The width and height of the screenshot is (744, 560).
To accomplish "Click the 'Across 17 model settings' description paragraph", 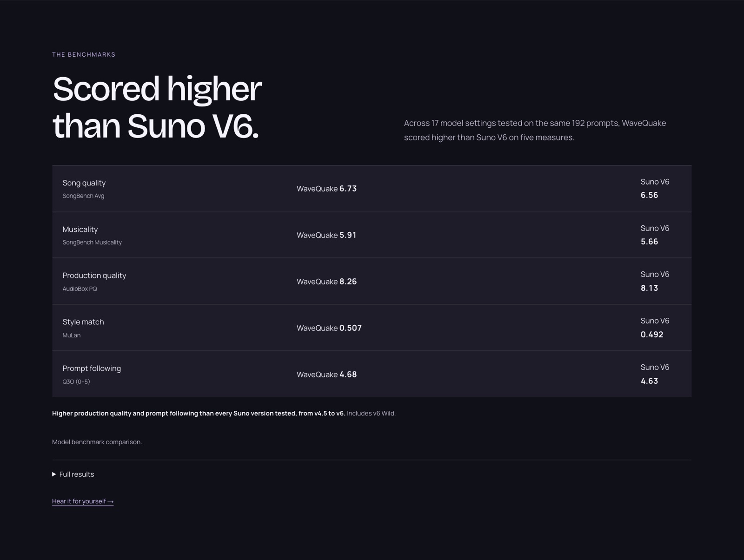I will point(535,130).
